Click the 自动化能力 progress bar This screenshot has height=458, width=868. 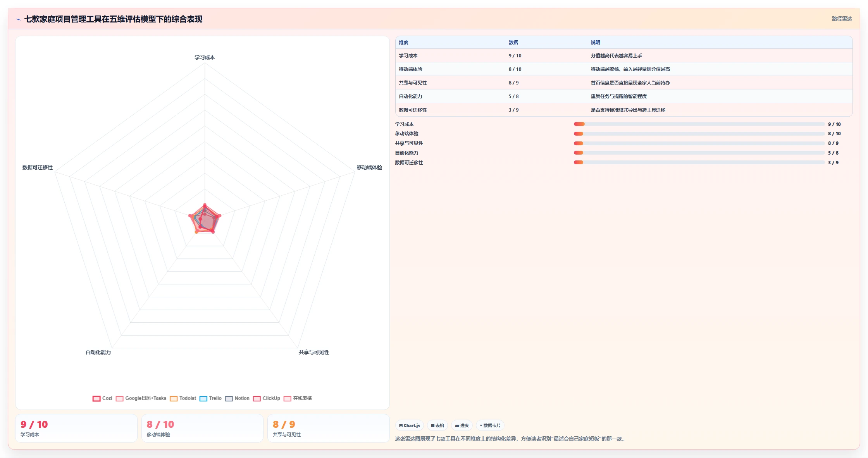[x=699, y=153]
